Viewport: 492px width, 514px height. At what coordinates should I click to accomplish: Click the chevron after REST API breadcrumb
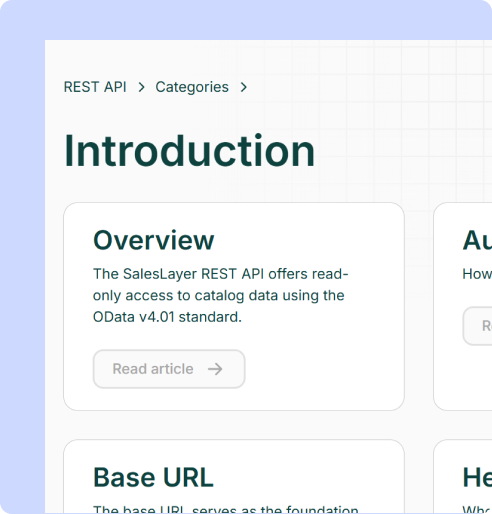click(142, 87)
